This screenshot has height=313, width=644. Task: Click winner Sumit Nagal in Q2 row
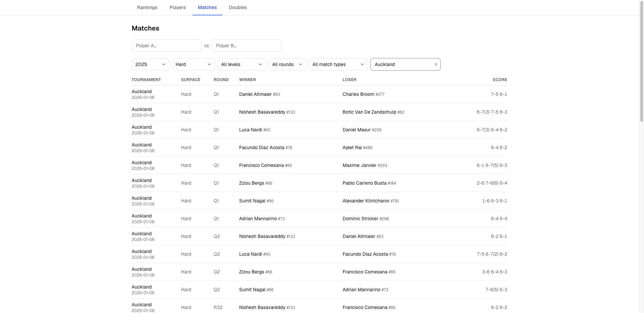point(252,290)
